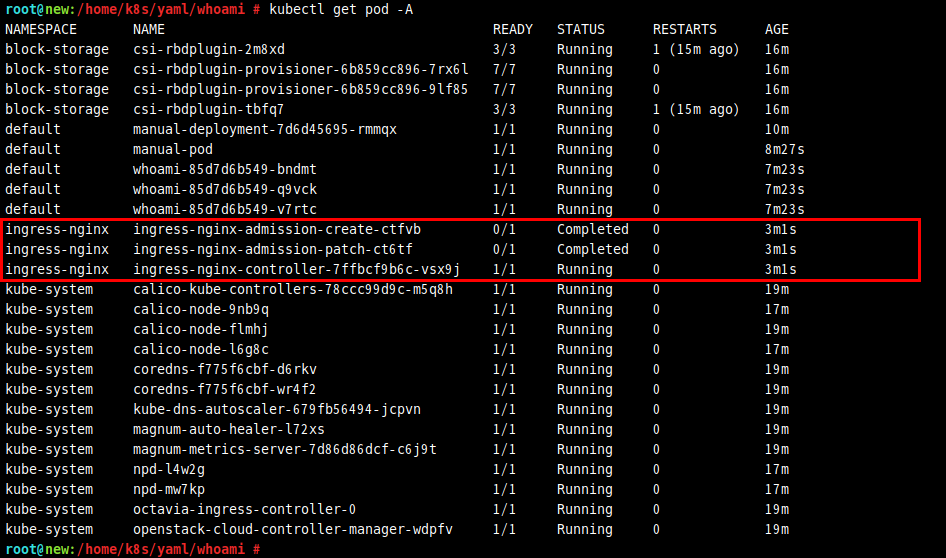
Task: Click calico-kube-controllers-78ccc99d9c-m5q8h pod
Action: 293,289
